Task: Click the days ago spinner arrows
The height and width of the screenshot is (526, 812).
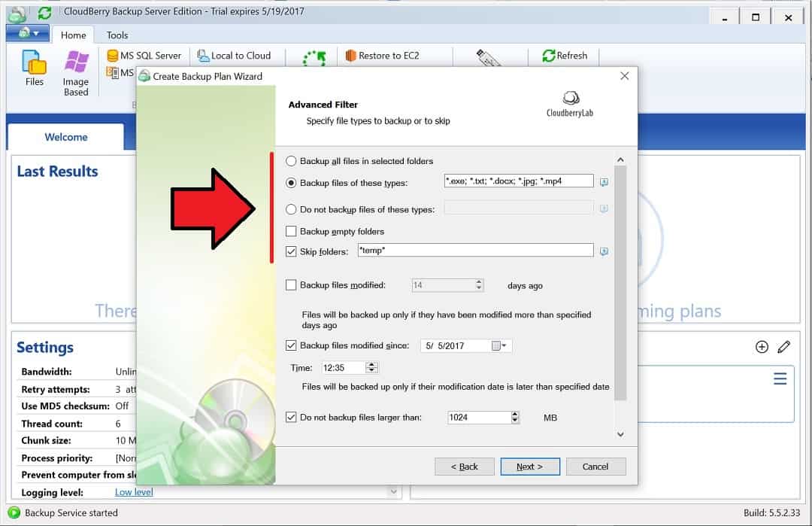Action: 479,285
